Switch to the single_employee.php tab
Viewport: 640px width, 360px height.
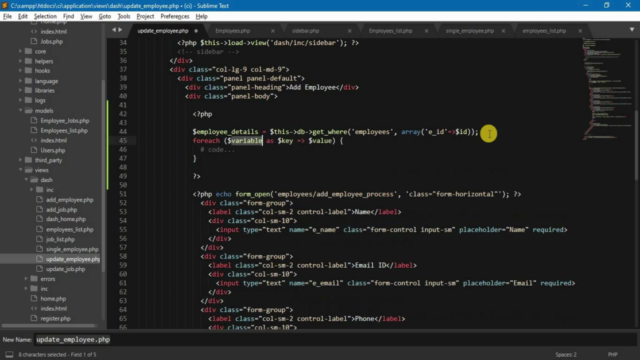tap(469, 31)
